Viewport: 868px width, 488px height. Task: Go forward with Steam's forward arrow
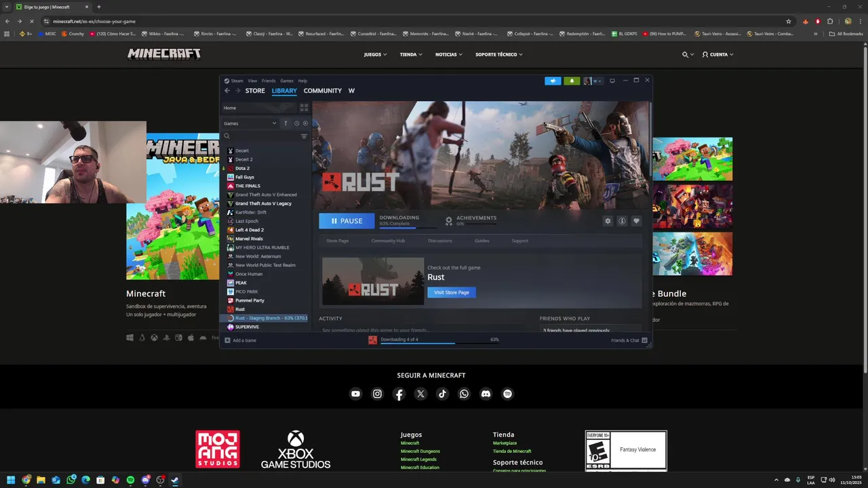(x=237, y=91)
